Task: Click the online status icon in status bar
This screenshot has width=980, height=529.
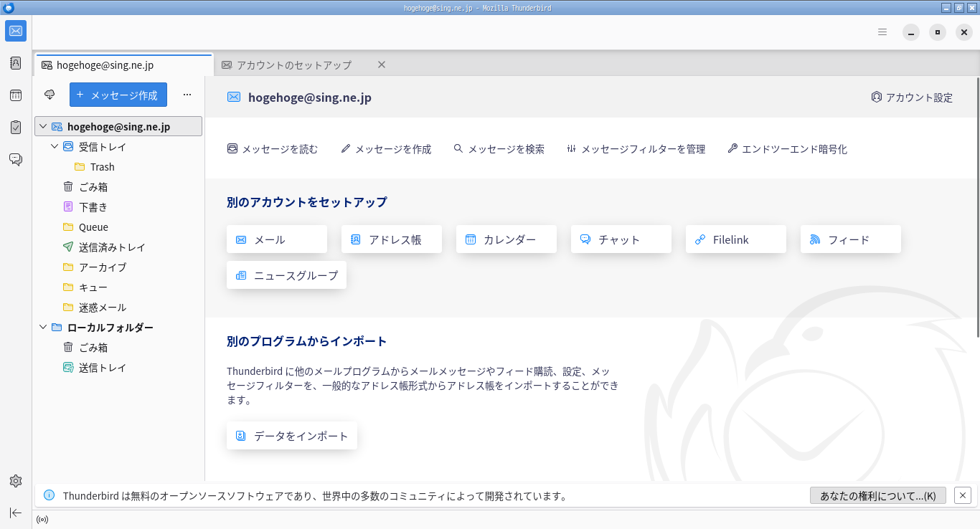Action: point(42,520)
